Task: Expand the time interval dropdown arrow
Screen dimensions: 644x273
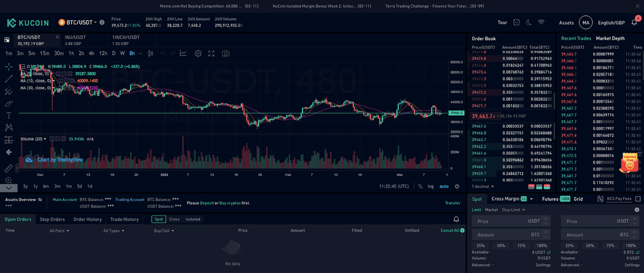Action: click(x=140, y=53)
